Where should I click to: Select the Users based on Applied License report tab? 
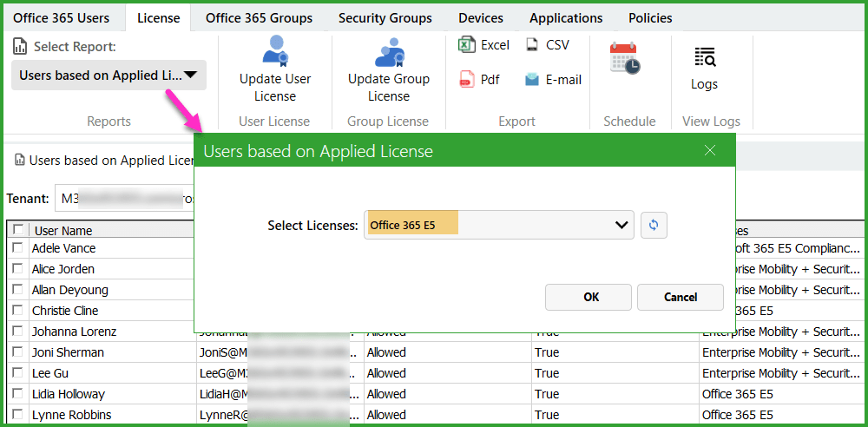coord(103,161)
